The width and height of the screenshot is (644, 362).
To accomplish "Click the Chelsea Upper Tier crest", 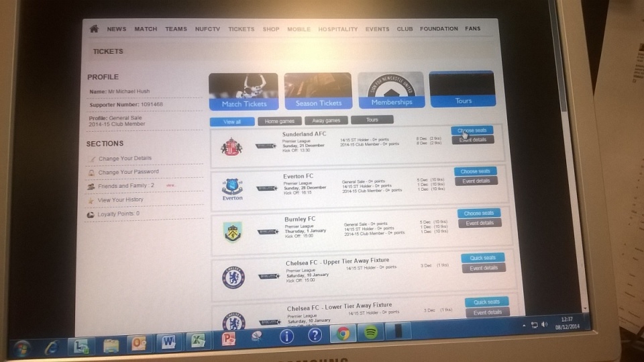I will tap(233, 277).
